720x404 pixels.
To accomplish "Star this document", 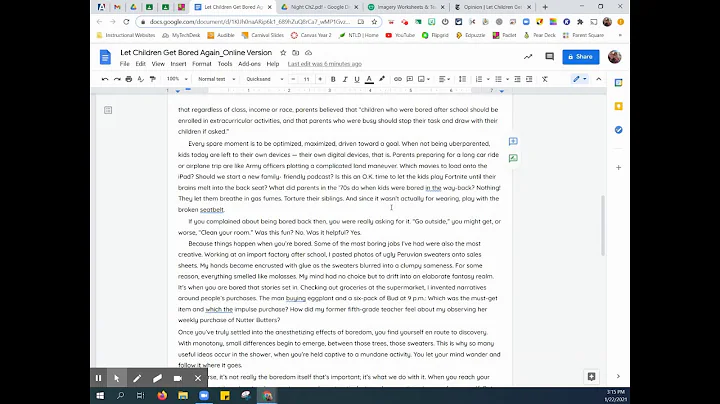I will tap(283, 53).
